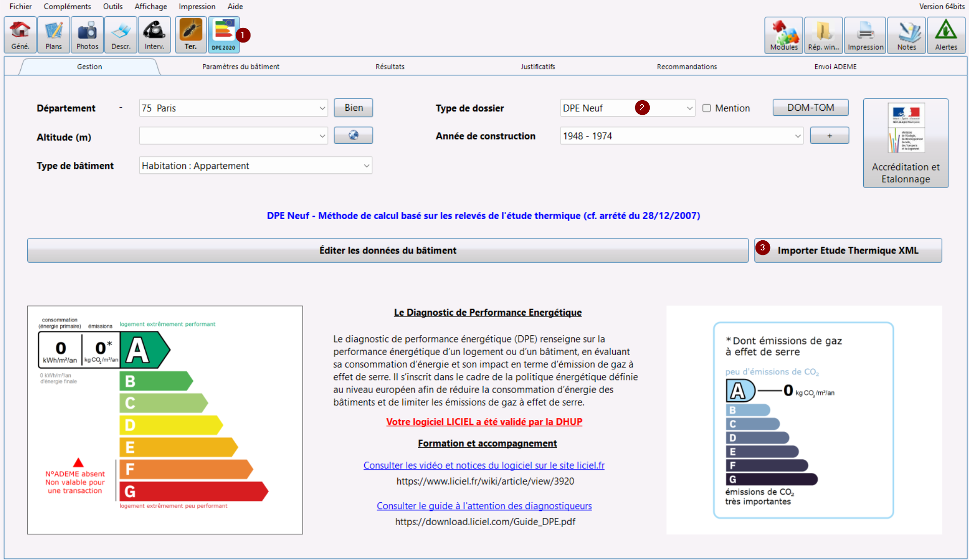The width and height of the screenshot is (969, 560).
Task: Expand the Type de dossier combo box
Action: click(x=627, y=108)
